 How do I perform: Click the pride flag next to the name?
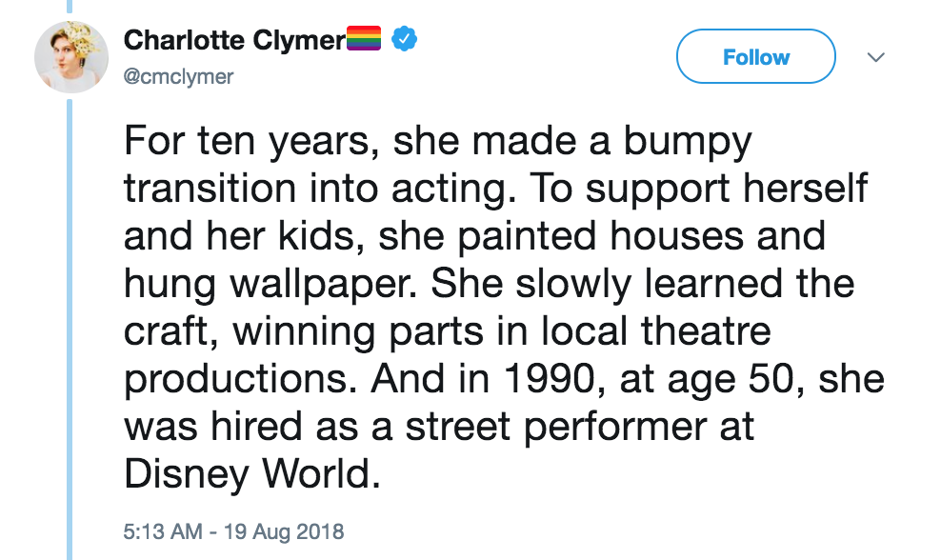365,39
